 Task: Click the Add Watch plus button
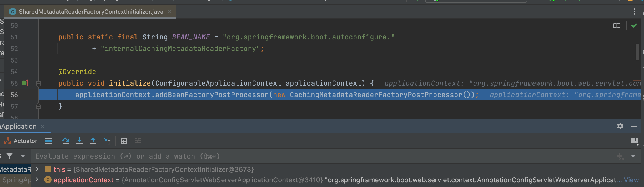click(x=620, y=157)
